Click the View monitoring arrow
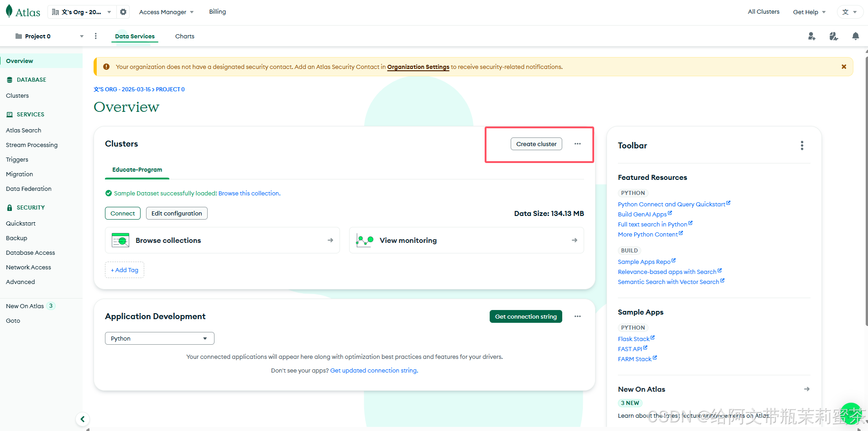Viewport: 868px width, 431px height. coord(574,240)
